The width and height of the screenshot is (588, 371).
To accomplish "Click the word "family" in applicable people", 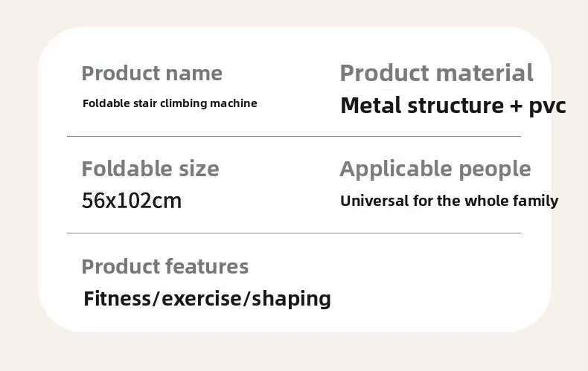I will point(534,201).
